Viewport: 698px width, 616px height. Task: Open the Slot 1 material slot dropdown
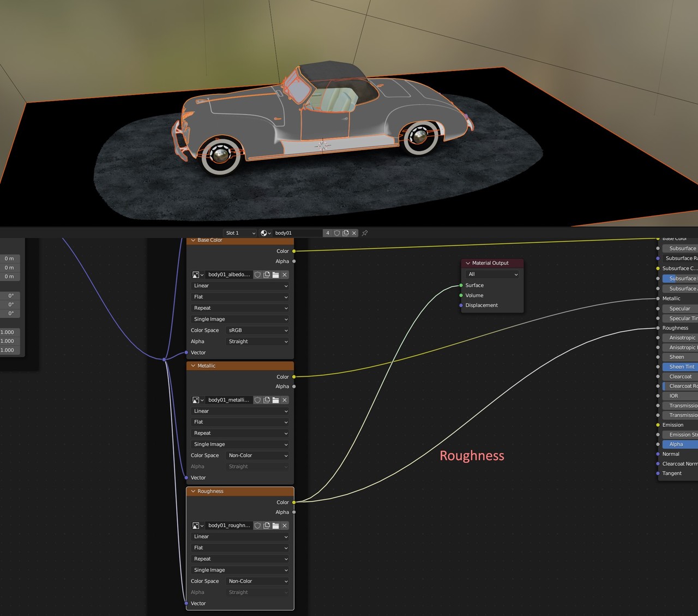240,233
